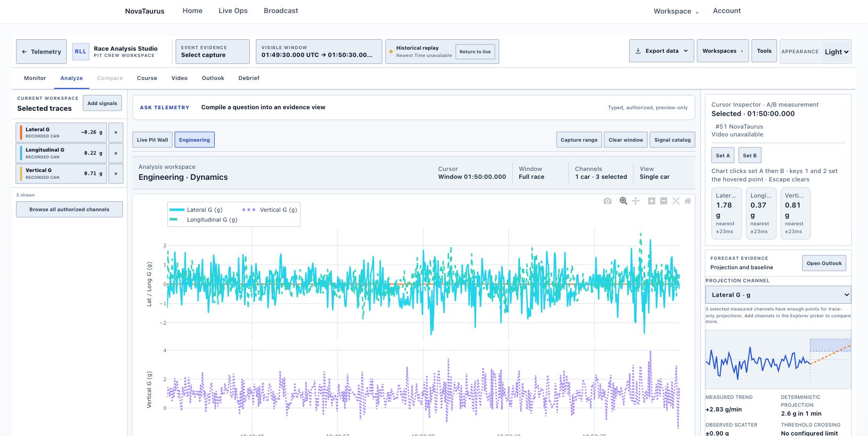Remove the Longitudinal G trace
868x436 pixels.
coord(116,153)
